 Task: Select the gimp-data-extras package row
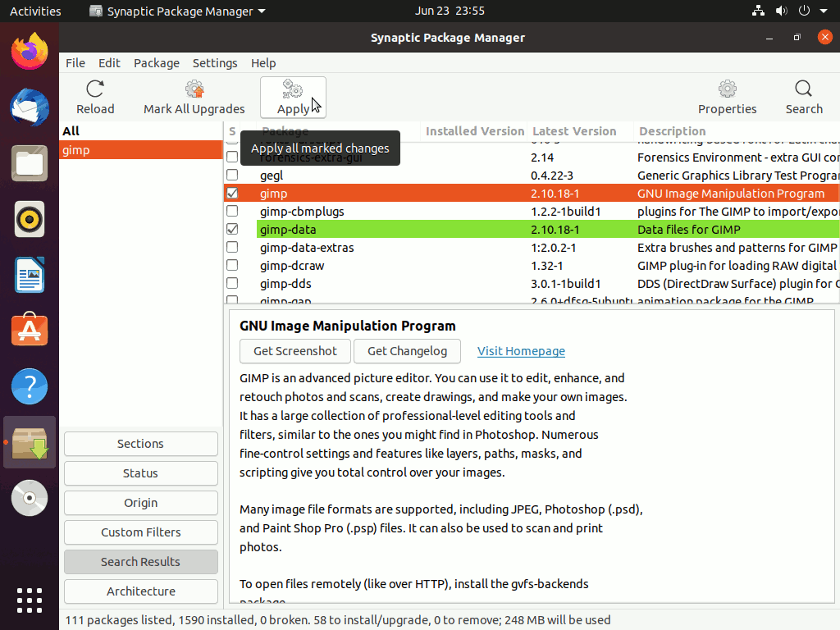tap(532, 248)
